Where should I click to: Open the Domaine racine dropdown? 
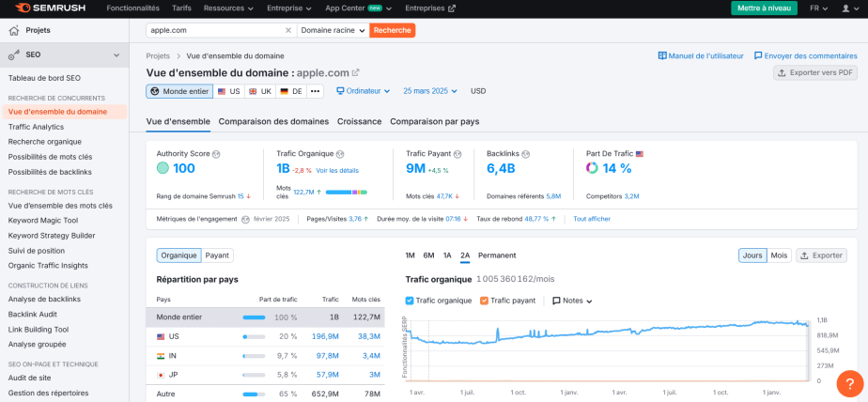(x=333, y=30)
